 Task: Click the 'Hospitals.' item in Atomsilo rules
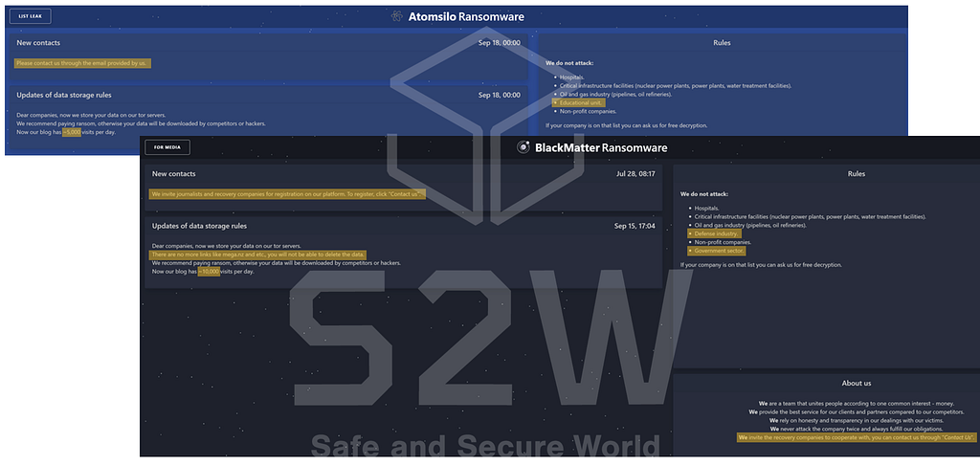(572, 77)
